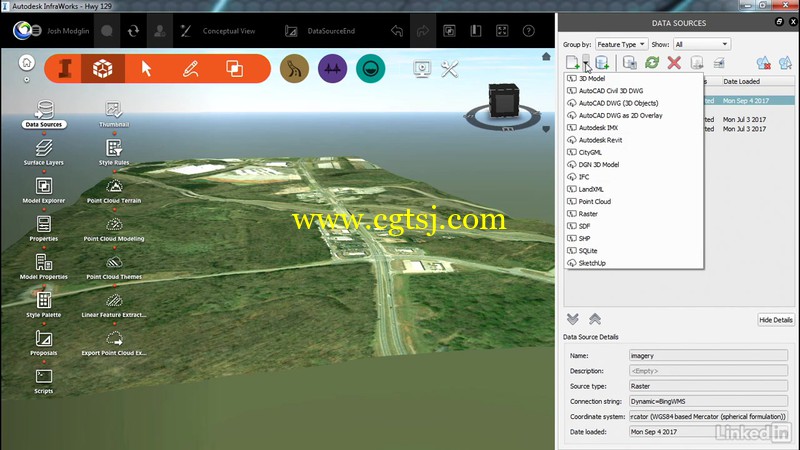
Task: Choose DGN 3D Model from the menu
Action: pyautogui.click(x=634, y=164)
